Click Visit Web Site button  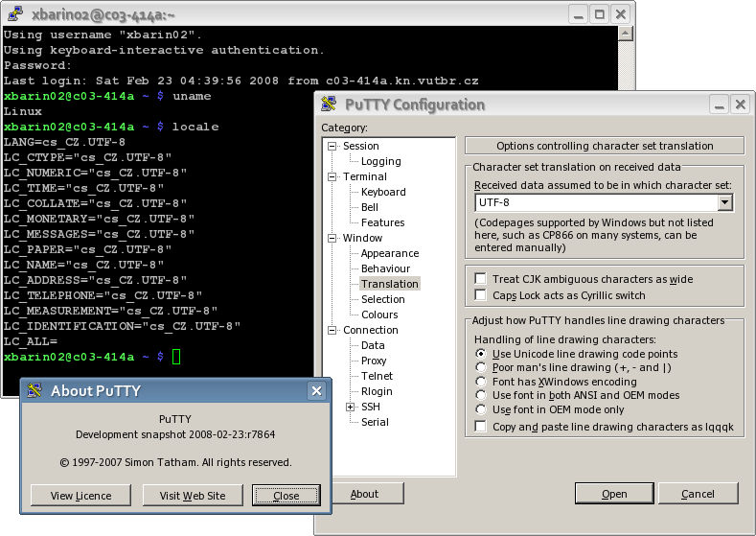(x=193, y=496)
